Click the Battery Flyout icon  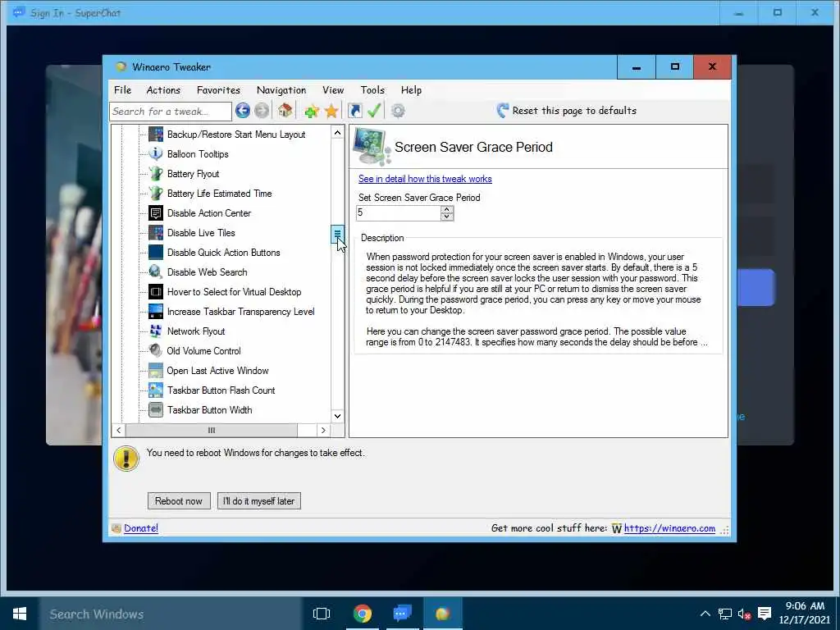[x=155, y=174]
